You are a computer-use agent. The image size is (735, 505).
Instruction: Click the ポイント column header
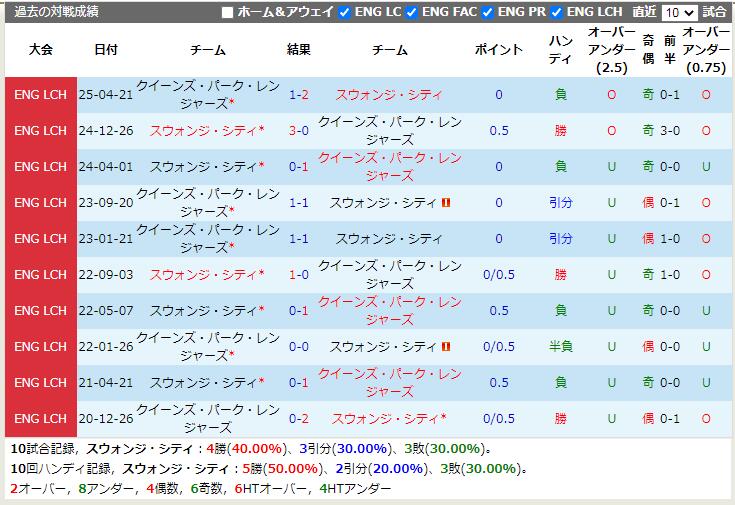(499, 50)
